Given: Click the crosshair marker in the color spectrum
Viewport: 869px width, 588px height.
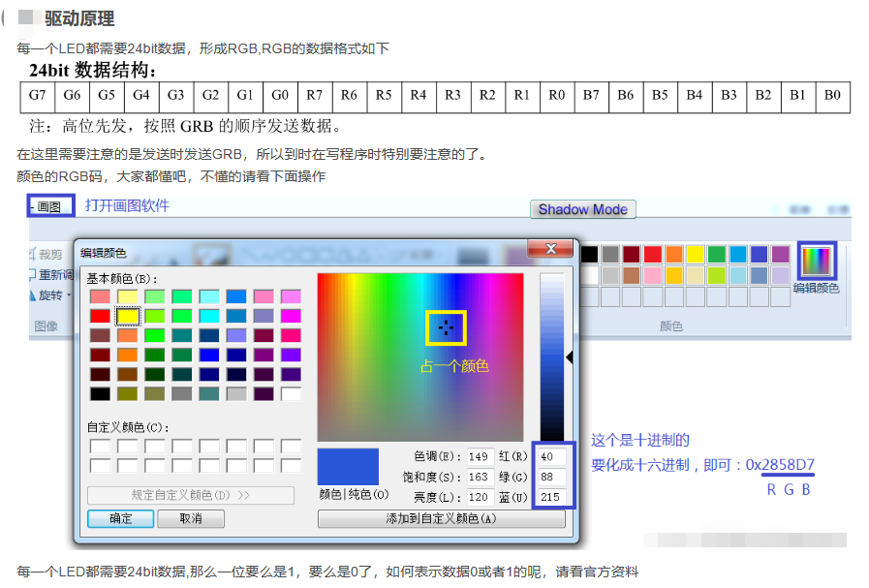Looking at the screenshot, I should (x=446, y=327).
